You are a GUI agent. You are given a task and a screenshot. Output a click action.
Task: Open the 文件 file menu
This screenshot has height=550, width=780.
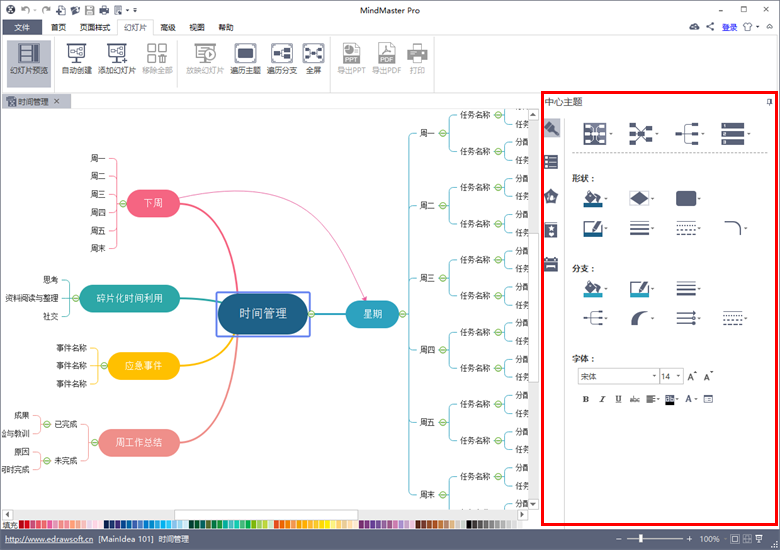[22, 27]
